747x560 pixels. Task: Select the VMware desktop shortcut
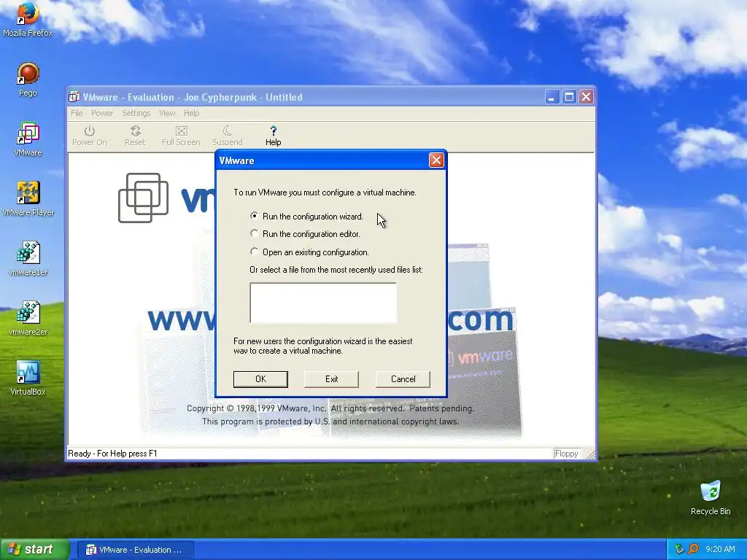pyautogui.click(x=28, y=139)
